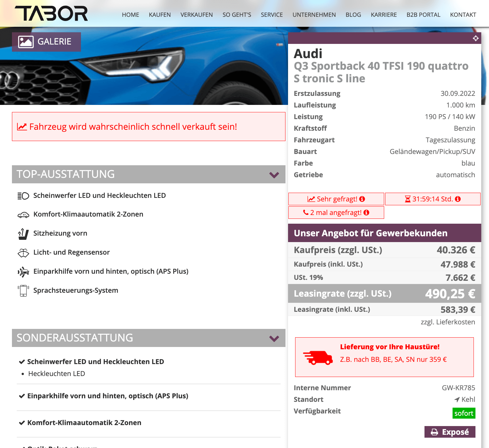The image size is (489, 448).
Task: Click 'Licht- und Regensensor' text
Action: (x=72, y=252)
